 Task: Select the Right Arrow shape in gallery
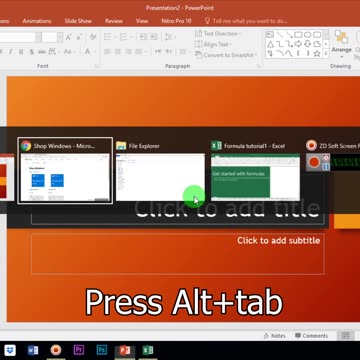pos(298,44)
